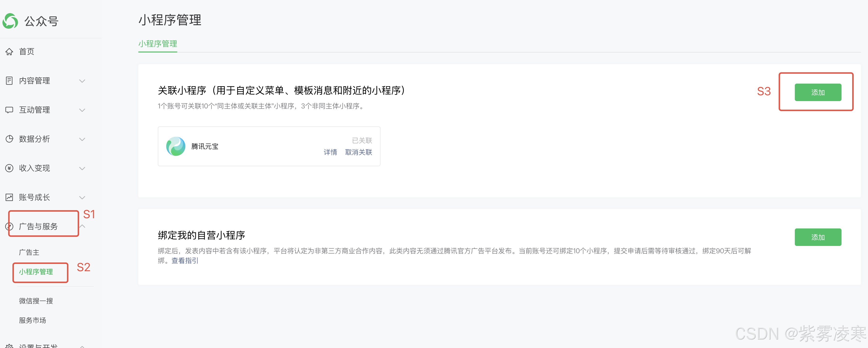Select the 小程序管理 tab at top
Screen dimensions: 868x348
point(157,44)
